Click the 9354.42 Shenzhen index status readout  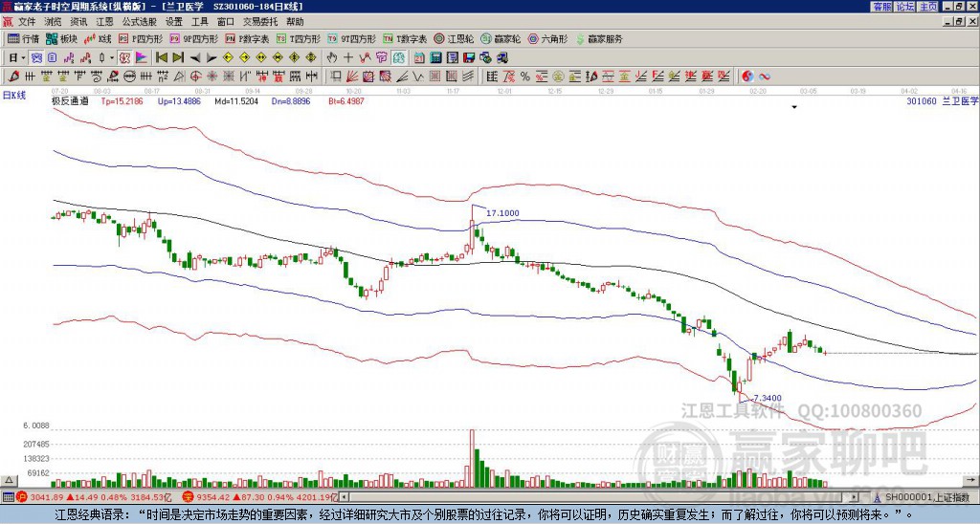(213, 497)
